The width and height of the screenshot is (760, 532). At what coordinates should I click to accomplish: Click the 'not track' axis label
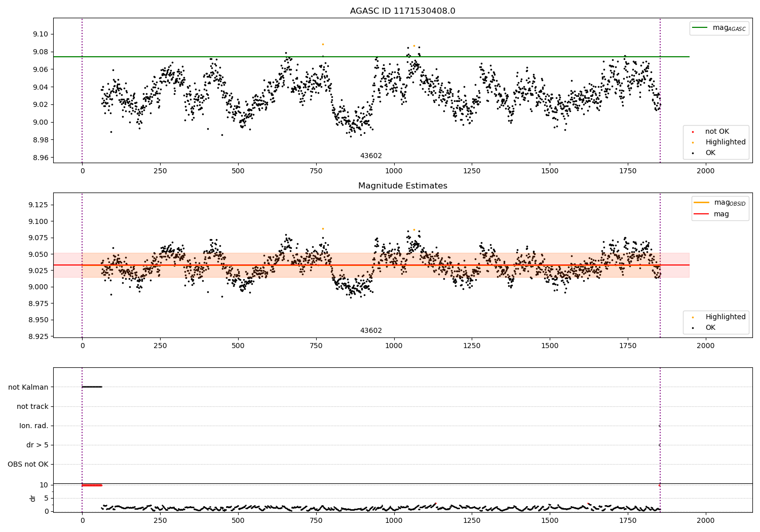coord(32,406)
